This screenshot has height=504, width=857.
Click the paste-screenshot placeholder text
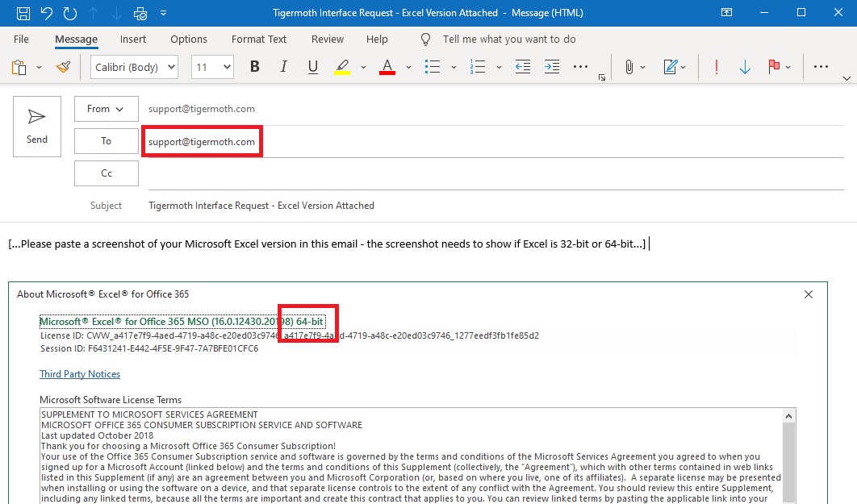(x=327, y=244)
